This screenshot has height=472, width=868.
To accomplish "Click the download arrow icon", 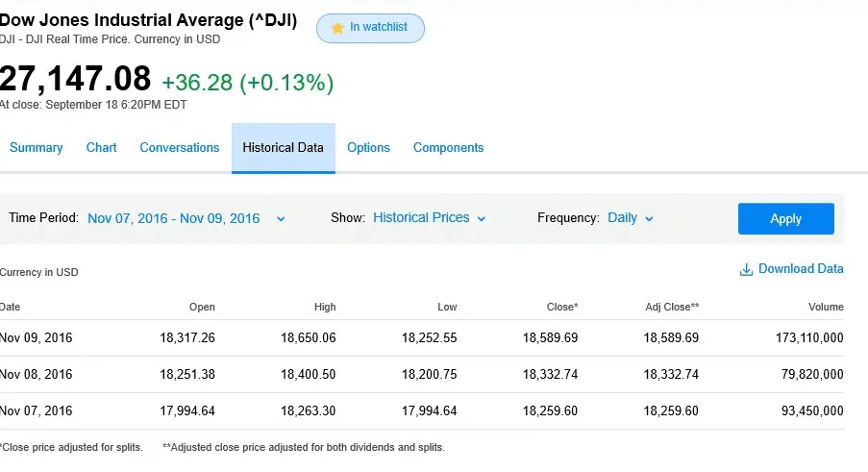I will [x=746, y=269].
